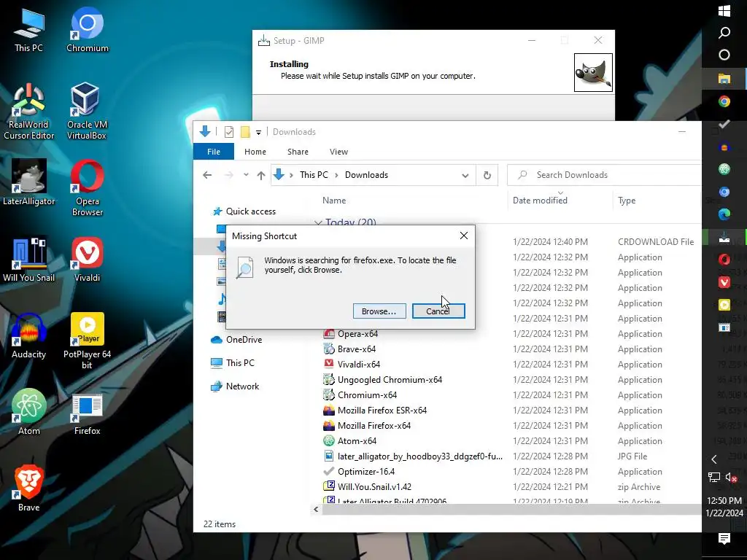Go up one folder level
Viewport: 747px width, 560px height.
[x=260, y=175]
